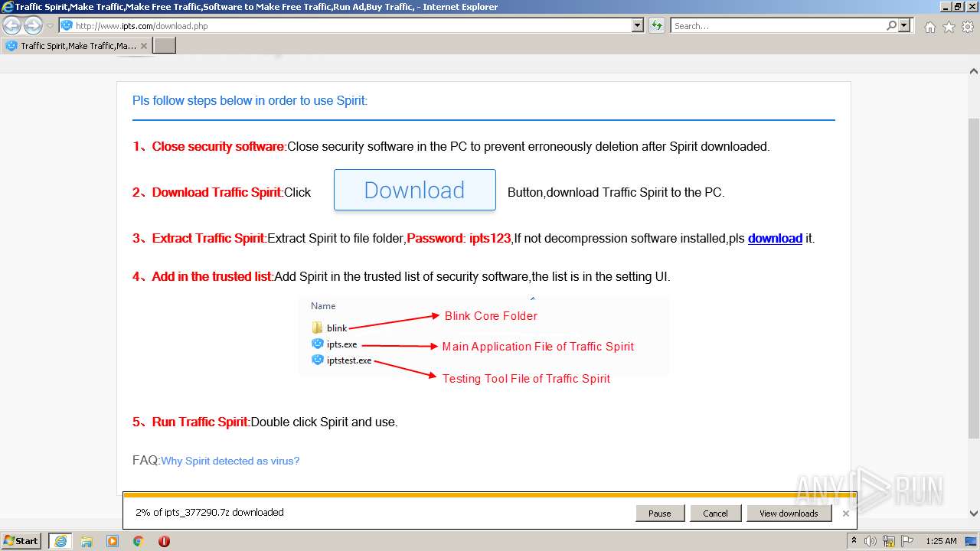Click the 'Add in the trusted list' heading
980x551 pixels.
[x=212, y=276]
